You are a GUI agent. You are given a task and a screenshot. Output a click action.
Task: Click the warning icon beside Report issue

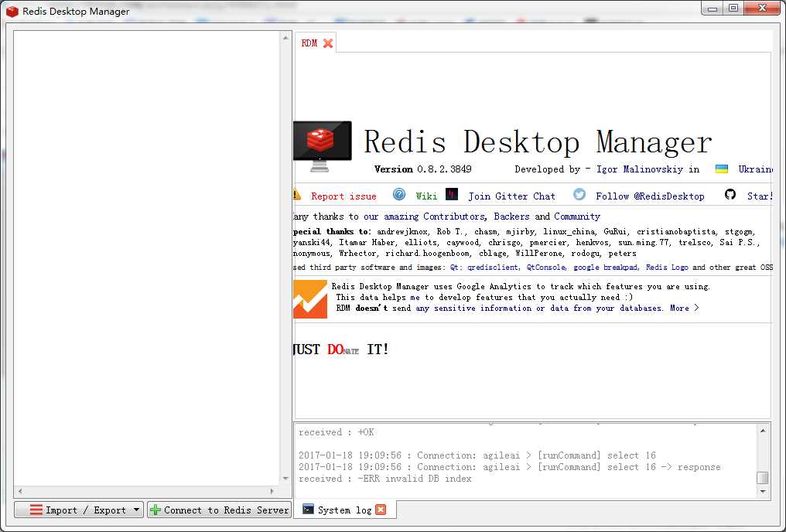tap(297, 194)
